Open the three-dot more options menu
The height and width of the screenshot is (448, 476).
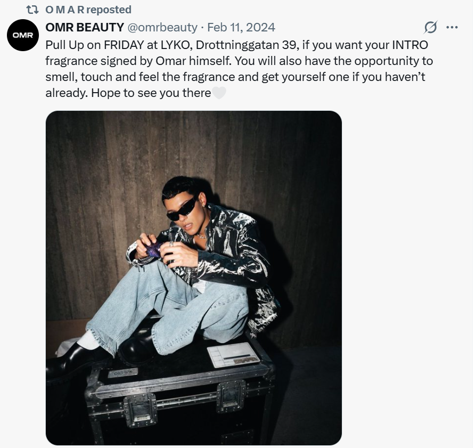click(x=452, y=27)
